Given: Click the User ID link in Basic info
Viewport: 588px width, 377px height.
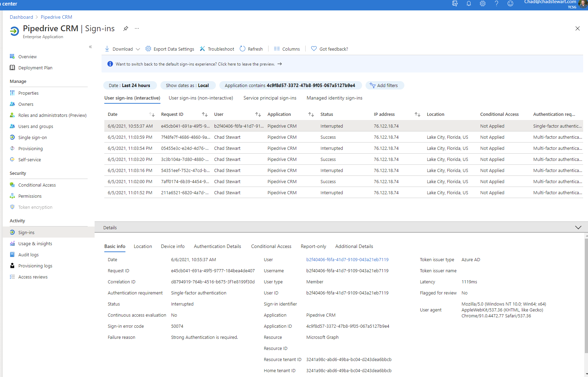Looking at the screenshot, I should 347,260.
